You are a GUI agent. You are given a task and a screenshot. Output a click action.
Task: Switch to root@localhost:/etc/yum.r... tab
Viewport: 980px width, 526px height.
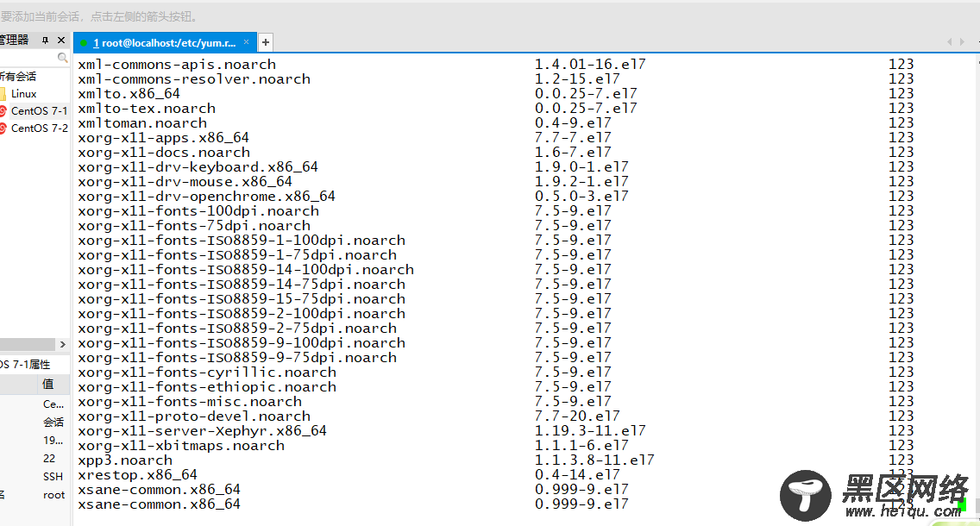165,42
